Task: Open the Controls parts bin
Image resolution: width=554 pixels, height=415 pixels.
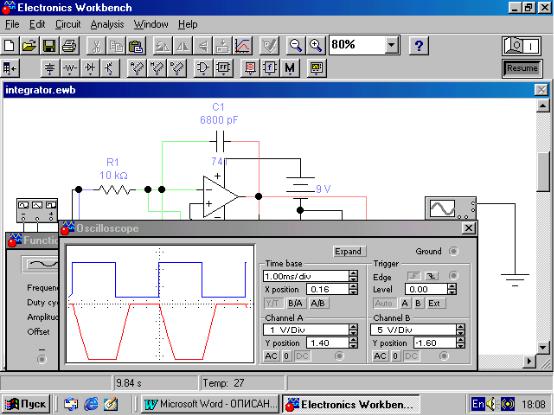Action: (x=270, y=68)
